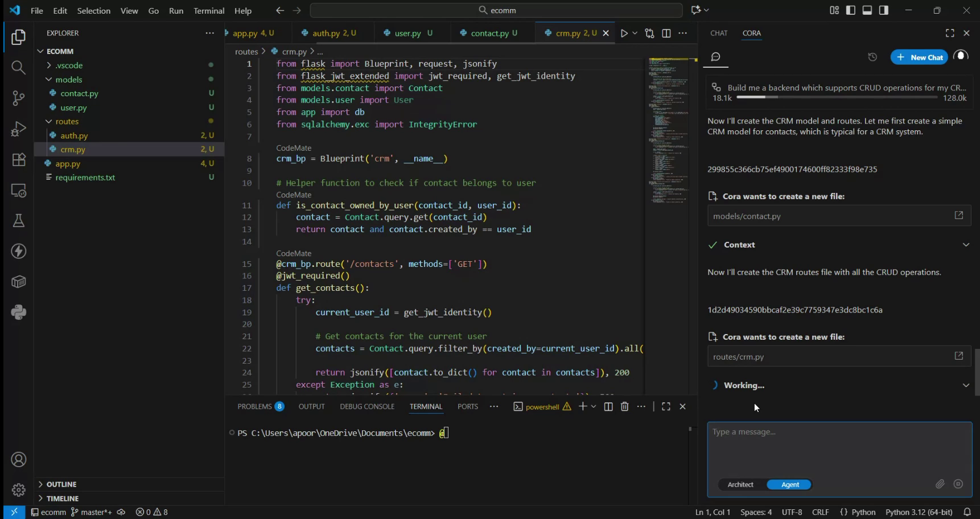Open the Run and Debug view
980x519 pixels.
point(18,129)
